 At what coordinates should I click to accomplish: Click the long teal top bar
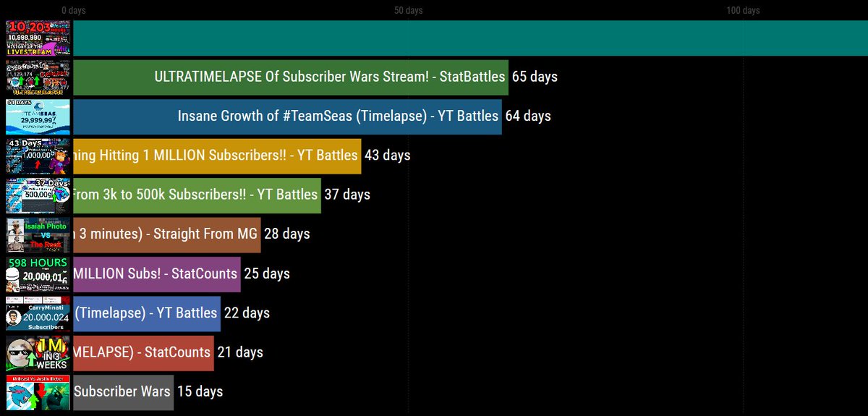pyautogui.click(x=471, y=38)
